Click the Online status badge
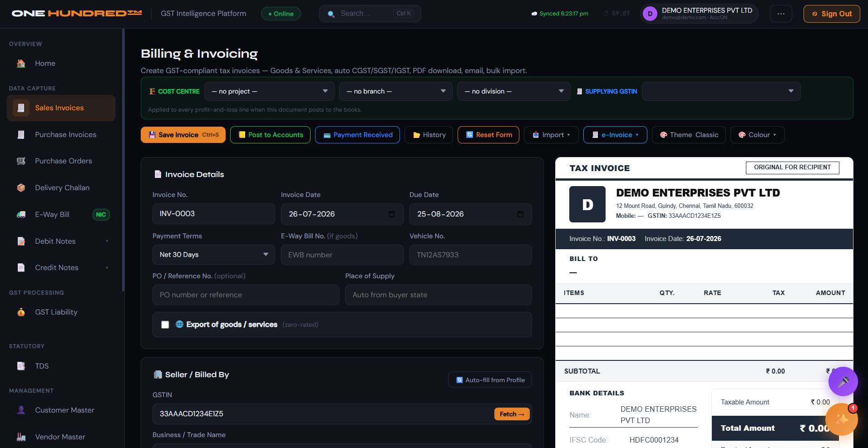 tap(281, 14)
